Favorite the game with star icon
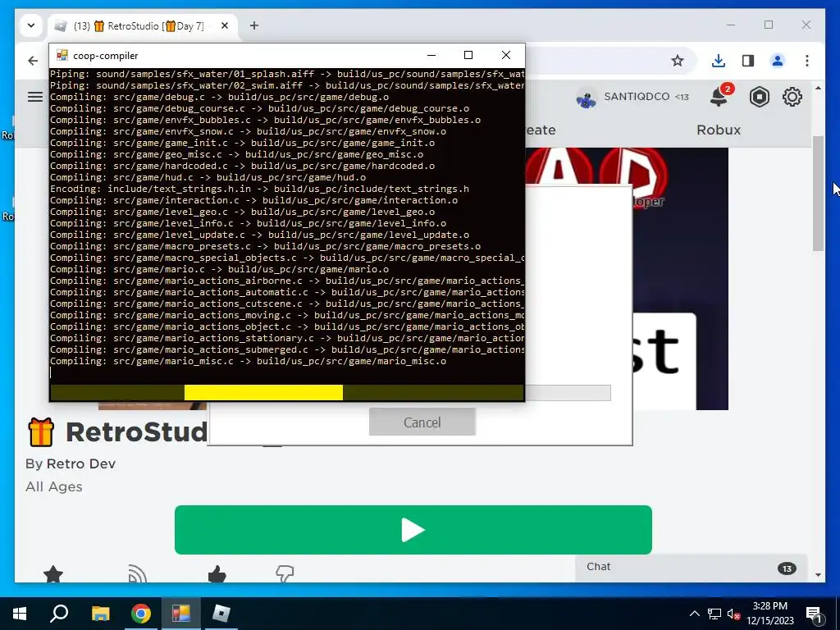This screenshot has height=630, width=840. tap(53, 573)
